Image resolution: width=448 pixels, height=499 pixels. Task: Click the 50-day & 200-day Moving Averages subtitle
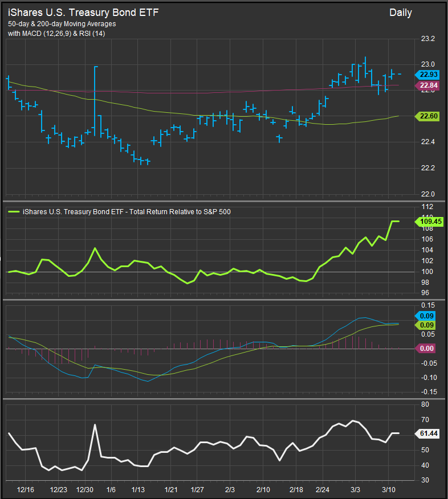(x=62, y=24)
